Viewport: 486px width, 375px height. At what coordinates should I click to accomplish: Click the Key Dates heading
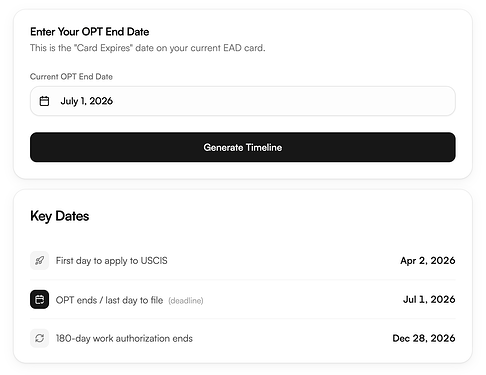(60, 216)
